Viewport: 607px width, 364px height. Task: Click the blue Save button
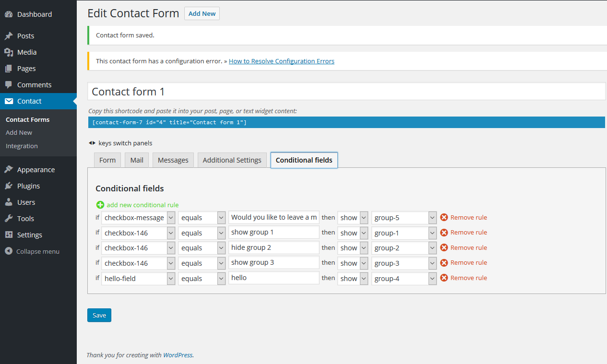click(99, 315)
